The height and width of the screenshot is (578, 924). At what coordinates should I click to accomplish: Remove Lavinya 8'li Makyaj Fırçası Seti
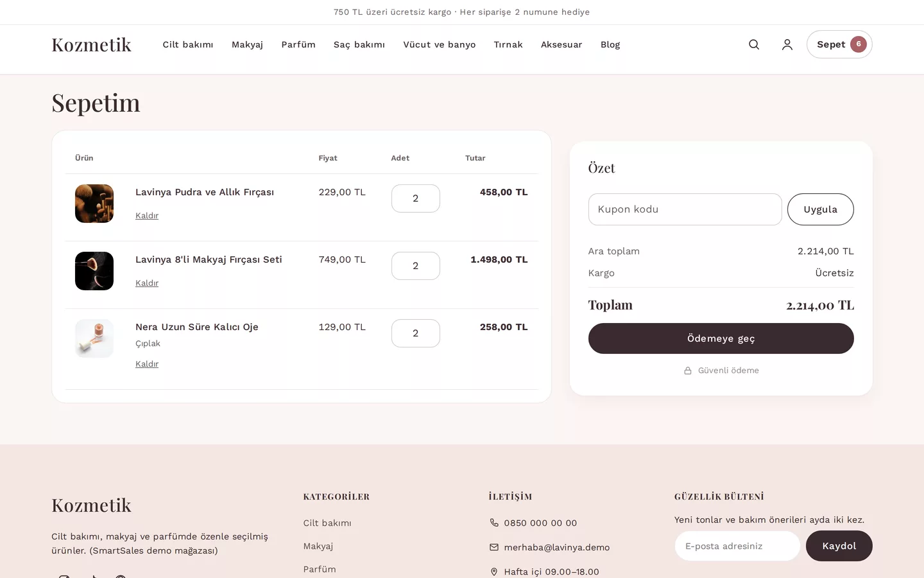(147, 283)
